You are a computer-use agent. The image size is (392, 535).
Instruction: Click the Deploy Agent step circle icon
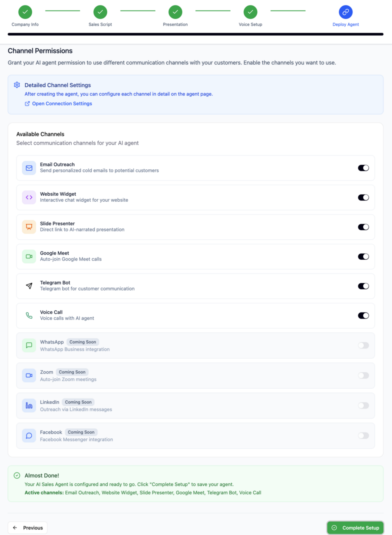(x=345, y=12)
